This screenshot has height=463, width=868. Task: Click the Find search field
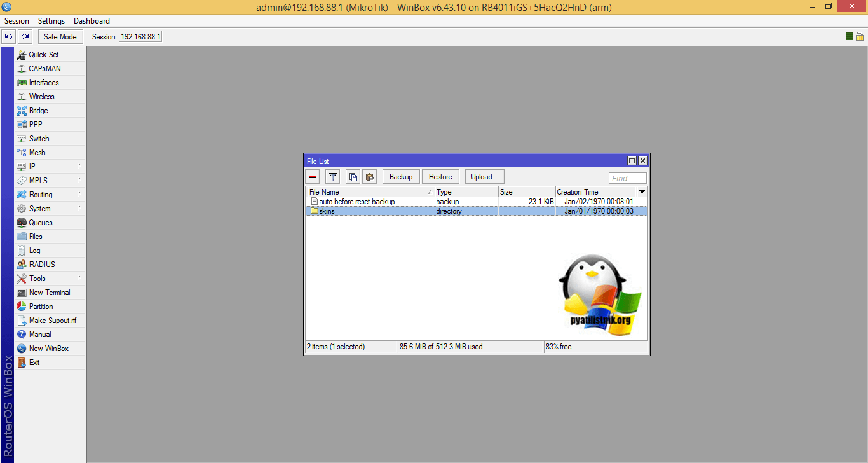[x=627, y=179]
